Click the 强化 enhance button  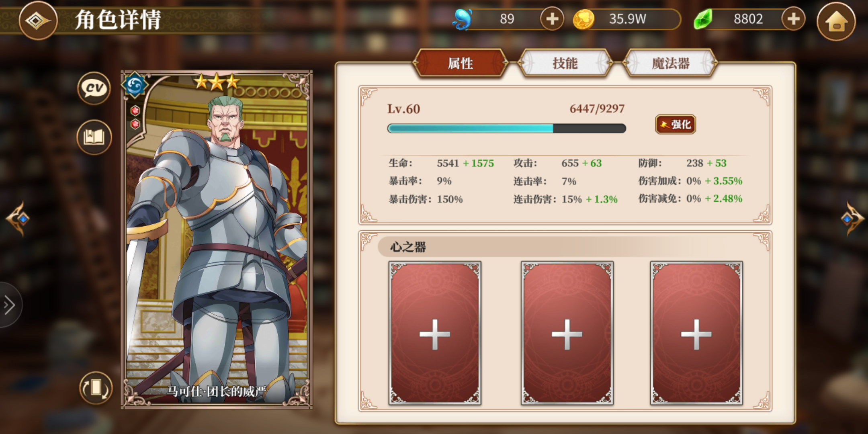(676, 124)
